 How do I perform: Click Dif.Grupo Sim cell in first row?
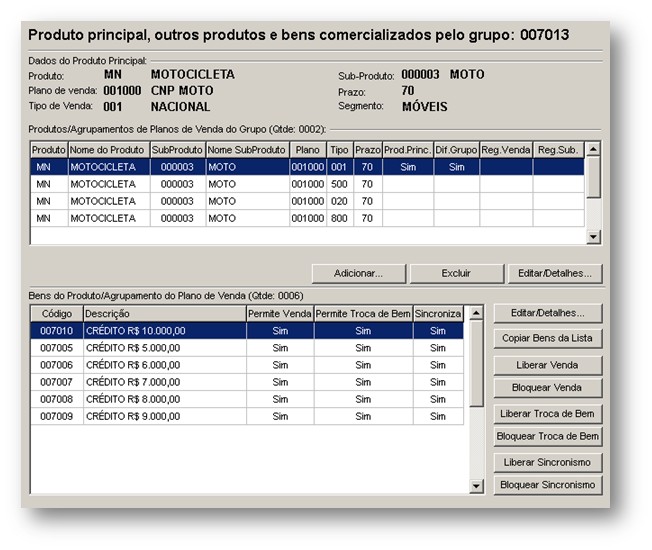click(x=457, y=167)
